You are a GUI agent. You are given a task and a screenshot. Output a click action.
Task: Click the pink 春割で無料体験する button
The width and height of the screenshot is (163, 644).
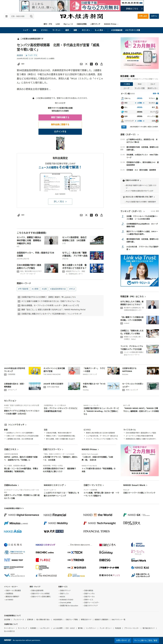click(60, 117)
